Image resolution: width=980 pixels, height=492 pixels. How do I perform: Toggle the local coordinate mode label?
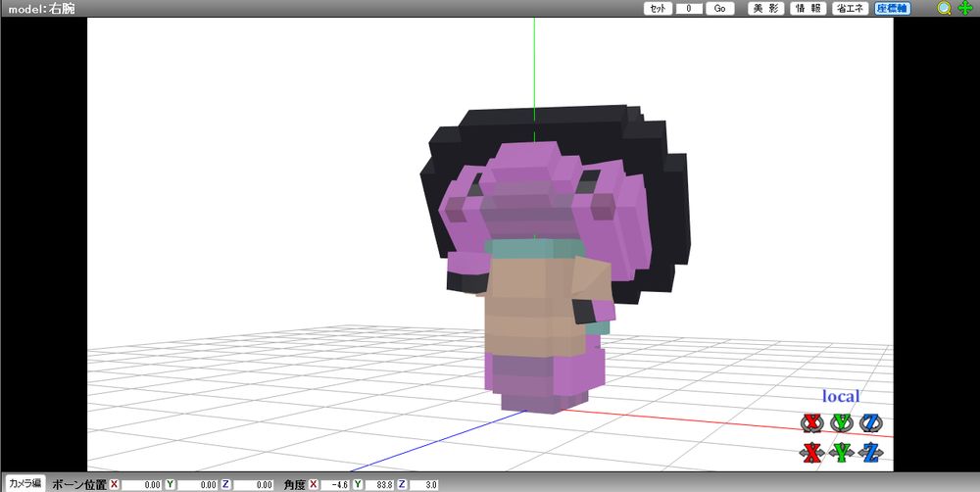point(841,396)
